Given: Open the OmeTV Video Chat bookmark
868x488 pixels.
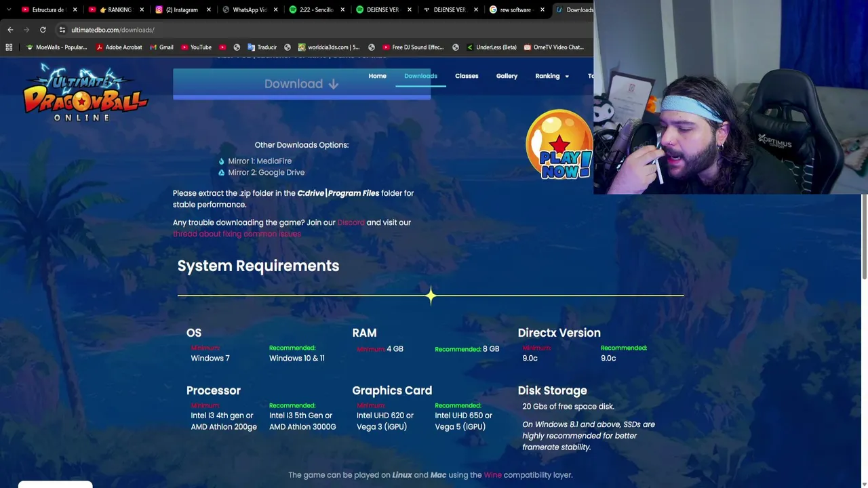Looking at the screenshot, I should pos(553,47).
